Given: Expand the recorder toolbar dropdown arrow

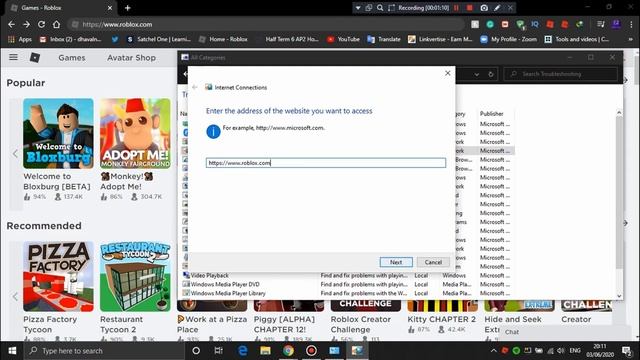Looking at the screenshot, I should [358, 8].
